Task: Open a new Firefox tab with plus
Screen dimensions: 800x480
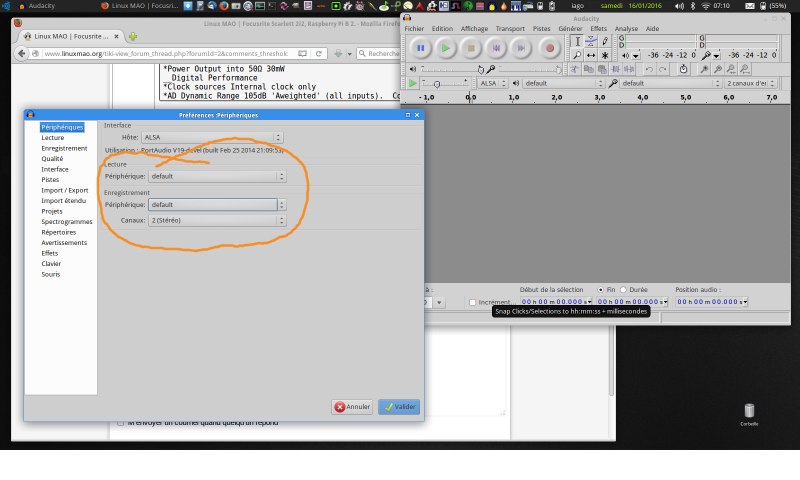Action: click(133, 36)
